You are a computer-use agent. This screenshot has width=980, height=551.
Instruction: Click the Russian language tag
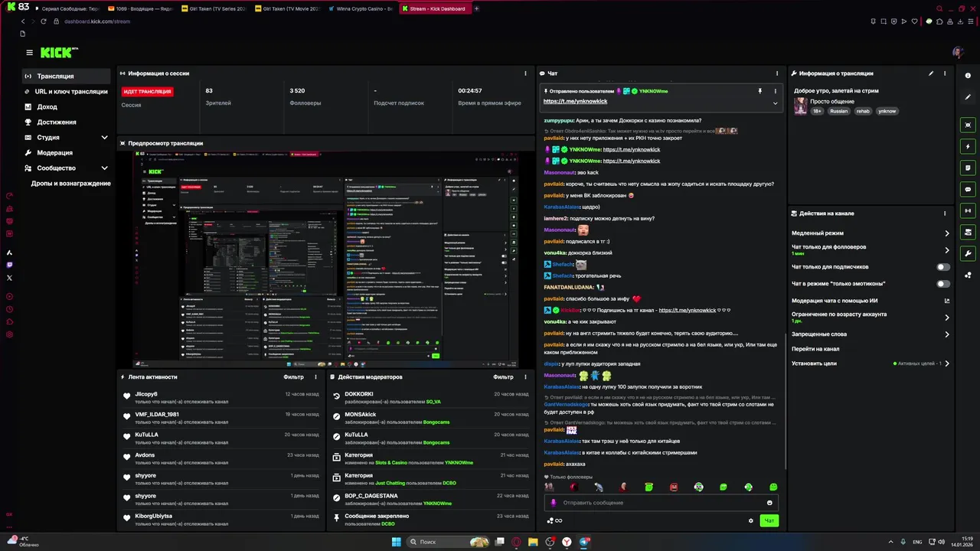pyautogui.click(x=839, y=111)
